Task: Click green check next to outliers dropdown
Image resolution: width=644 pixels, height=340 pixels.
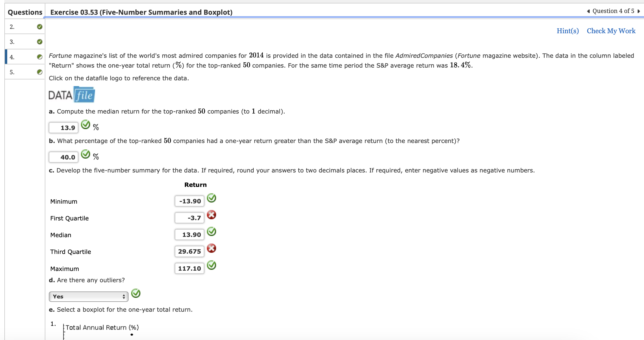Action: 136,293
